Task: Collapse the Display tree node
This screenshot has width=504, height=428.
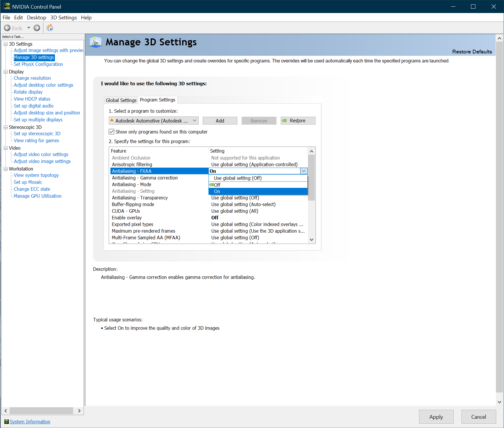Action: pos(5,72)
